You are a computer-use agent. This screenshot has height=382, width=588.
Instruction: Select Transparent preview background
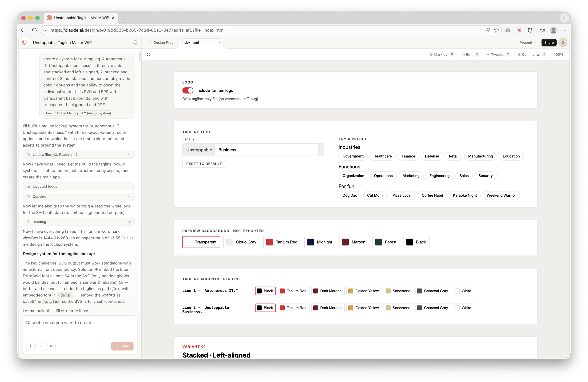201,242
